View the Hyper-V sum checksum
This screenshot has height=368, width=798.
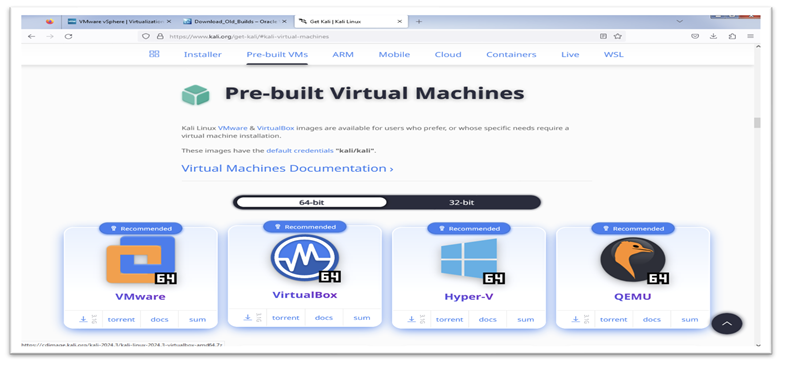(x=526, y=320)
